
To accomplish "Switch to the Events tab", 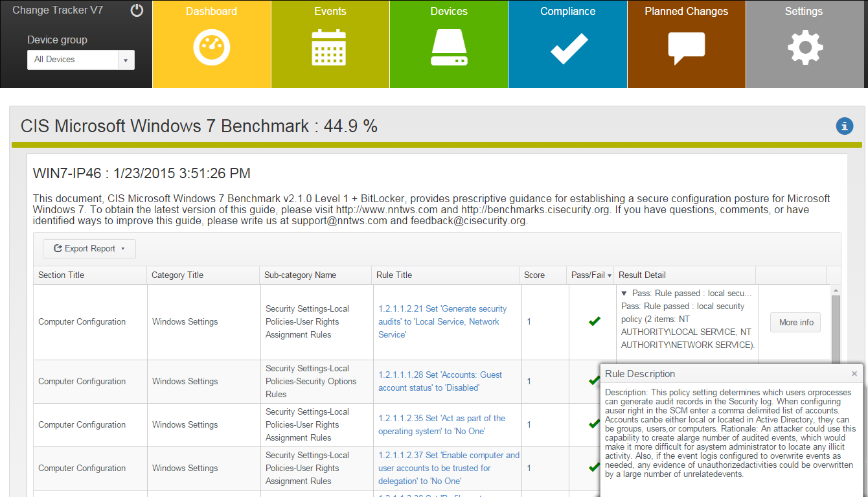I will tap(330, 44).
